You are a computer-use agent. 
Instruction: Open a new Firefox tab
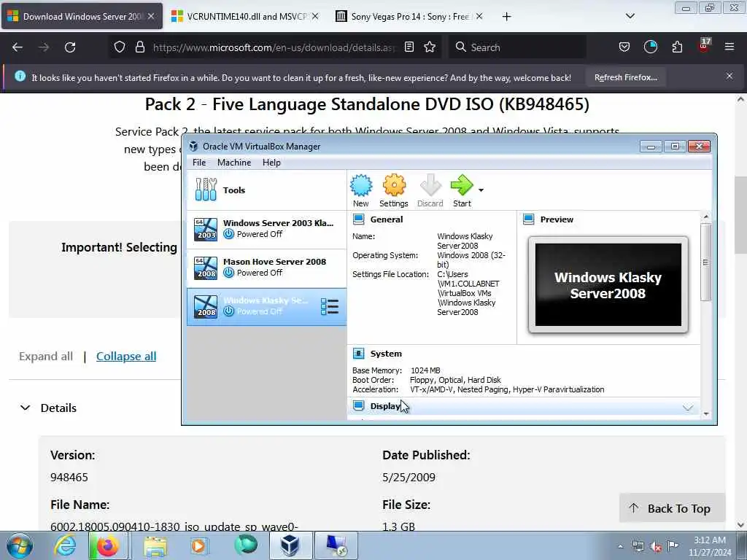click(x=506, y=17)
